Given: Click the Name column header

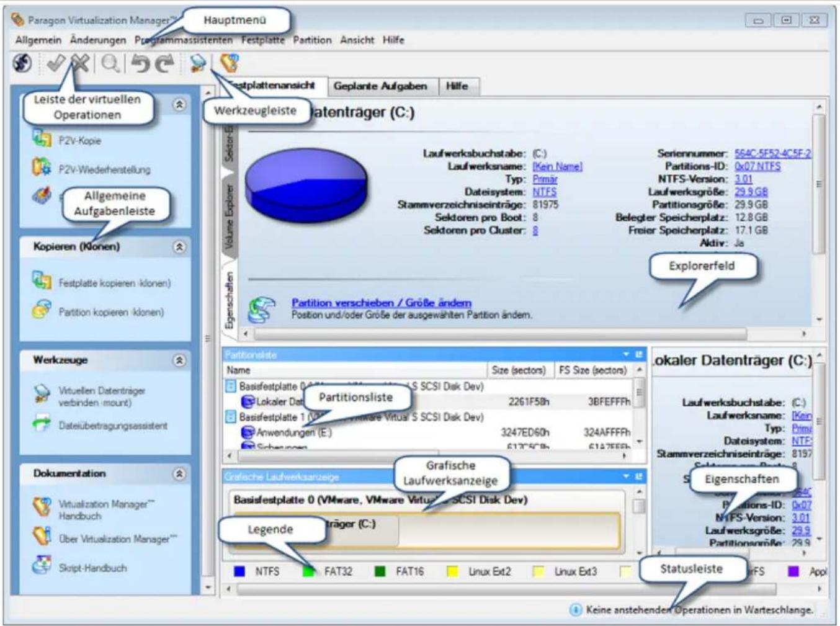Looking at the screenshot, I should point(355,370).
